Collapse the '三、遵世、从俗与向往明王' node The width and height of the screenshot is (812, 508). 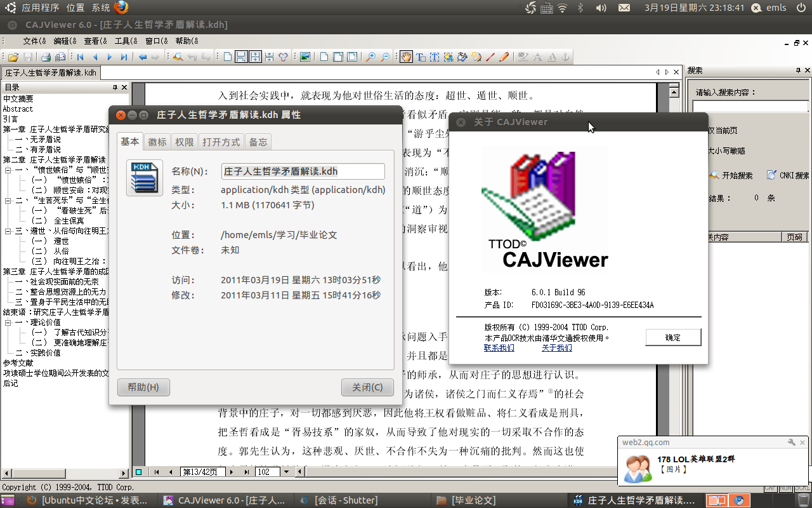(x=8, y=231)
